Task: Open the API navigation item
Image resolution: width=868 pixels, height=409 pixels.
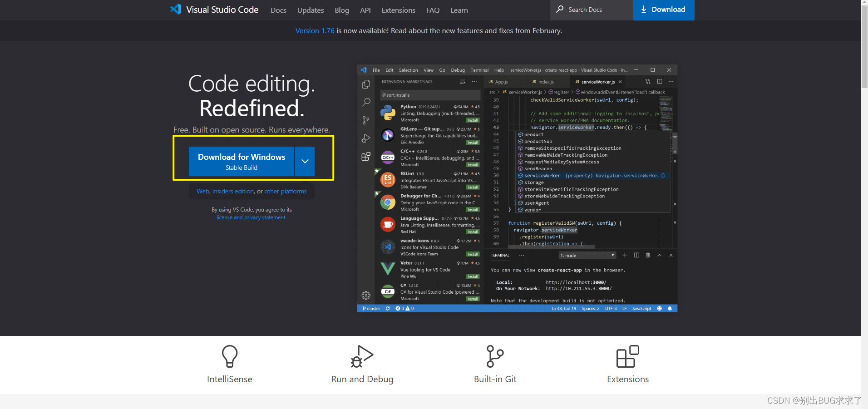Action: click(x=365, y=10)
